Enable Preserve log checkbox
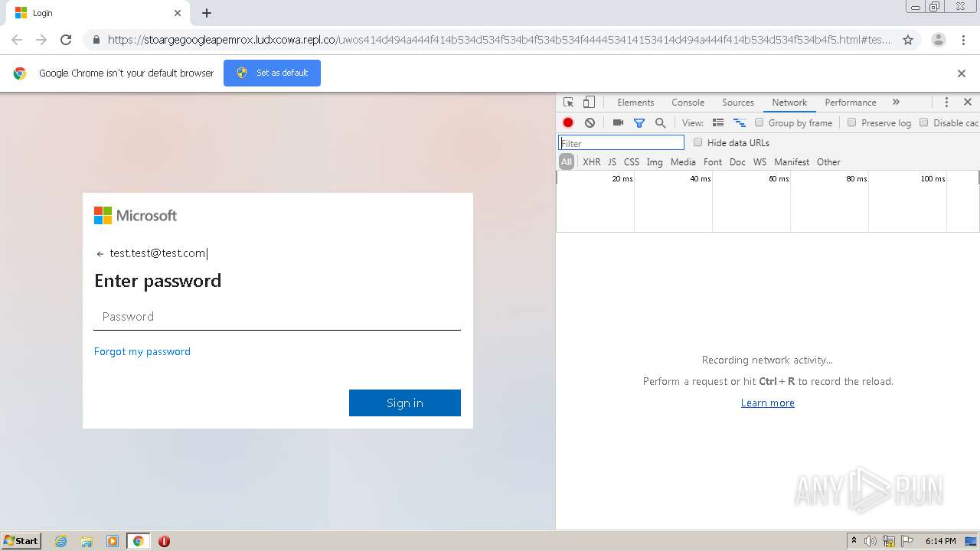The image size is (980, 551). [851, 122]
